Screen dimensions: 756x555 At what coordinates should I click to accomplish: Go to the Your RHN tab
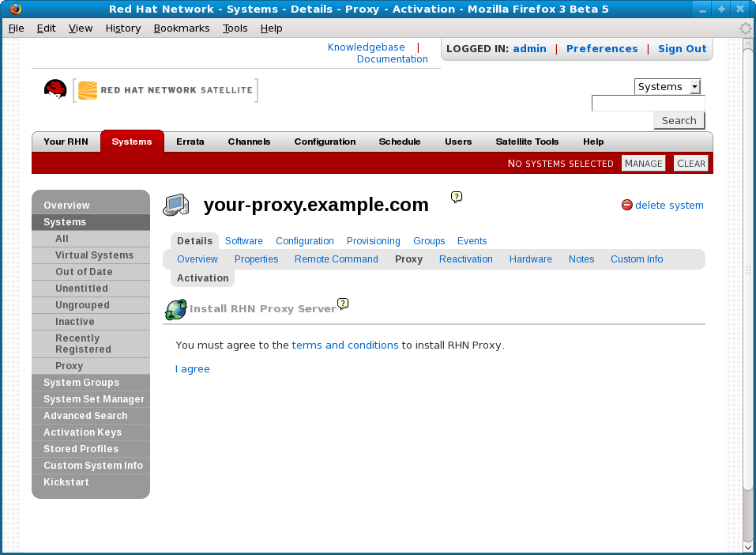(66, 142)
